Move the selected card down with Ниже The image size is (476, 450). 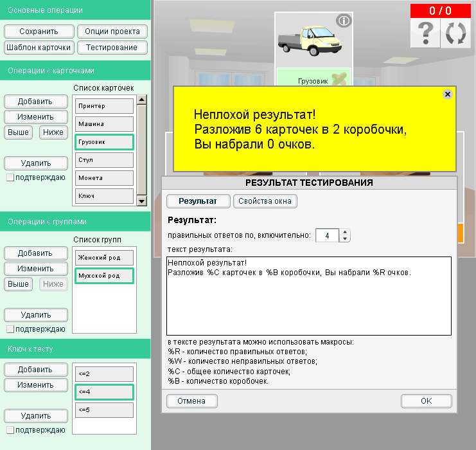[53, 132]
